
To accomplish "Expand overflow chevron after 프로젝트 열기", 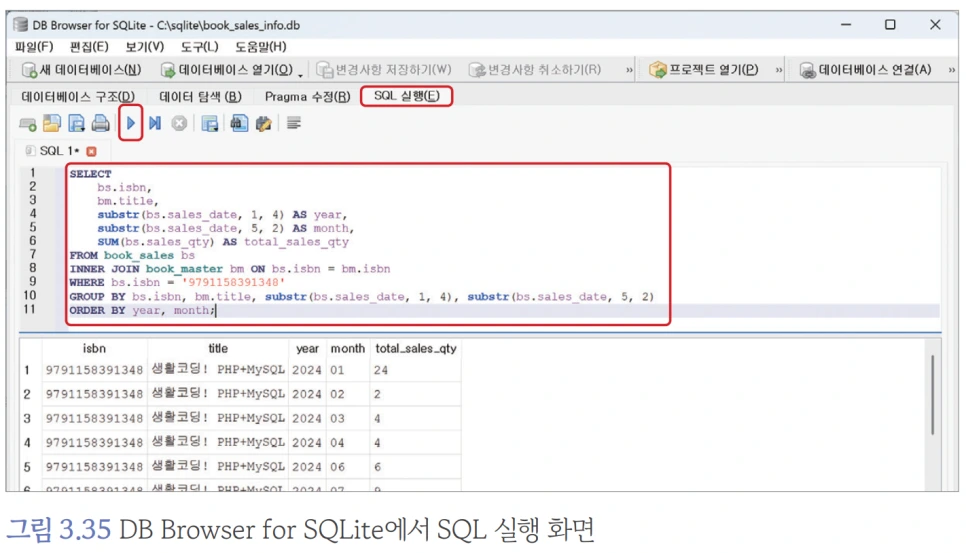I will pyautogui.click(x=779, y=70).
